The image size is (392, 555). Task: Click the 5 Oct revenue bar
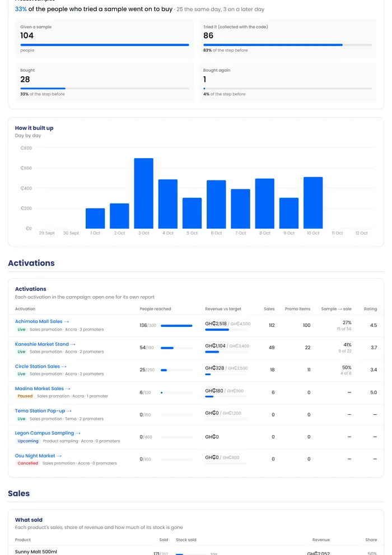(x=192, y=213)
